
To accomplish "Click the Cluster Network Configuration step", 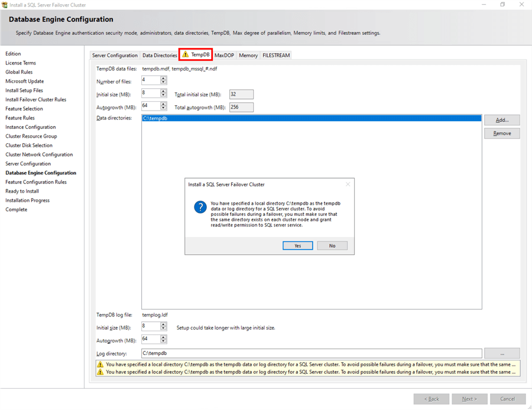I will tap(39, 154).
